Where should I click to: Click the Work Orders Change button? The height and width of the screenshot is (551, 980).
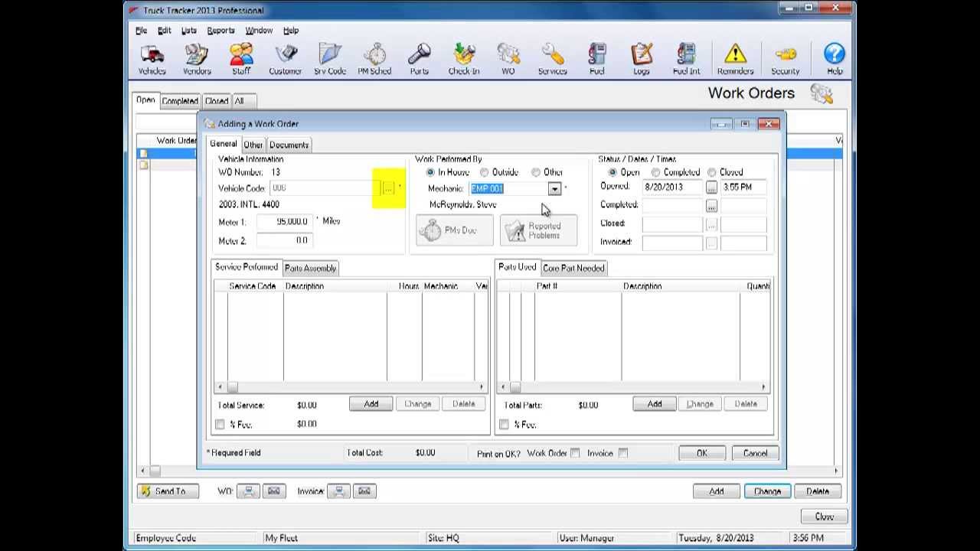pyautogui.click(x=767, y=491)
